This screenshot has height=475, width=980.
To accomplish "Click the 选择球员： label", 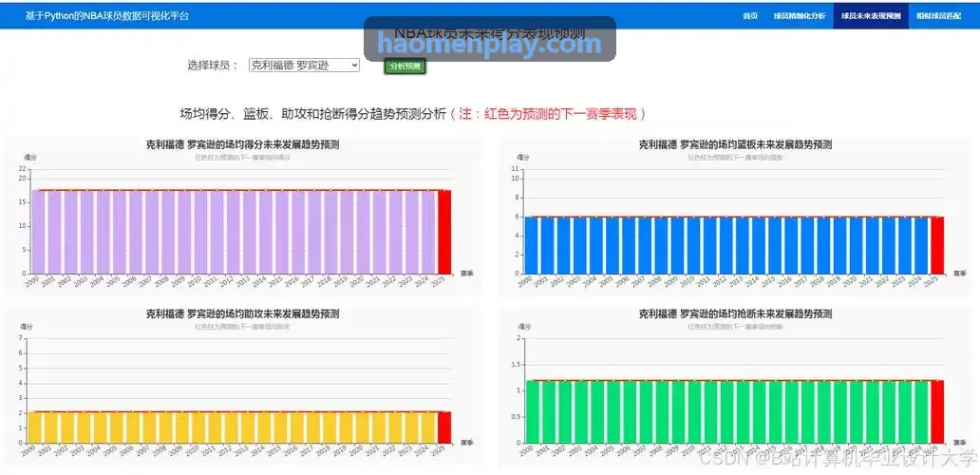I will [213, 65].
